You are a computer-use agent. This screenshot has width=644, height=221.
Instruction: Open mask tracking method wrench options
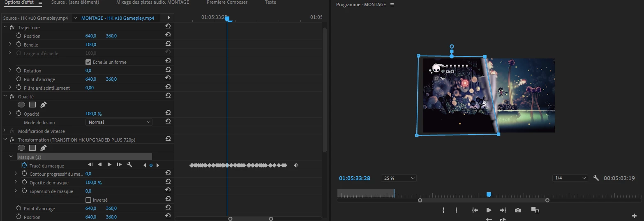point(129,165)
